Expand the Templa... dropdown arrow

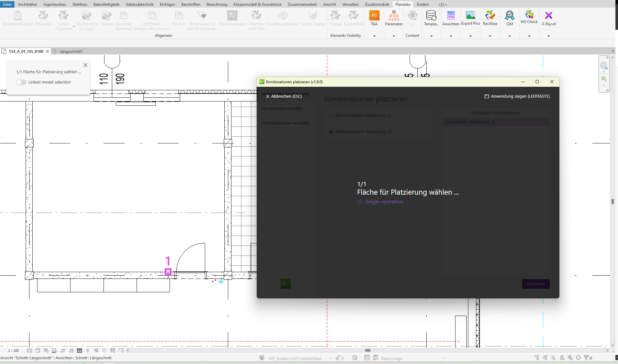coord(431,36)
